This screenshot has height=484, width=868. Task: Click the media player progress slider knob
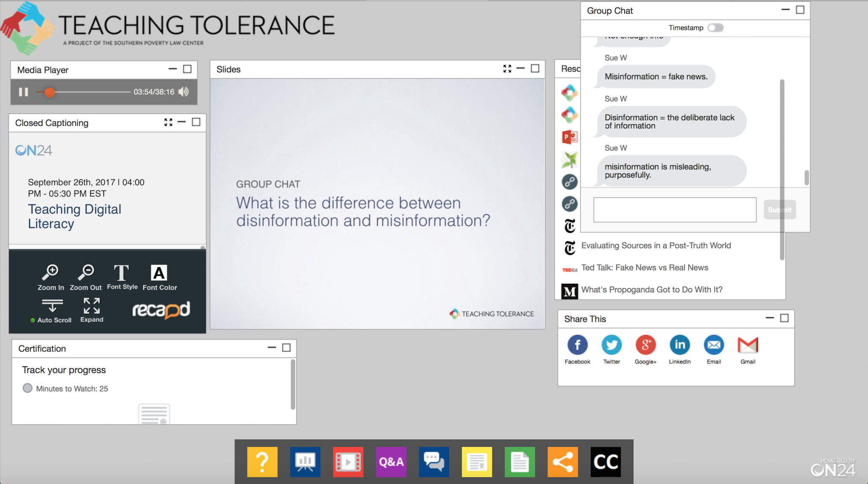click(50, 92)
